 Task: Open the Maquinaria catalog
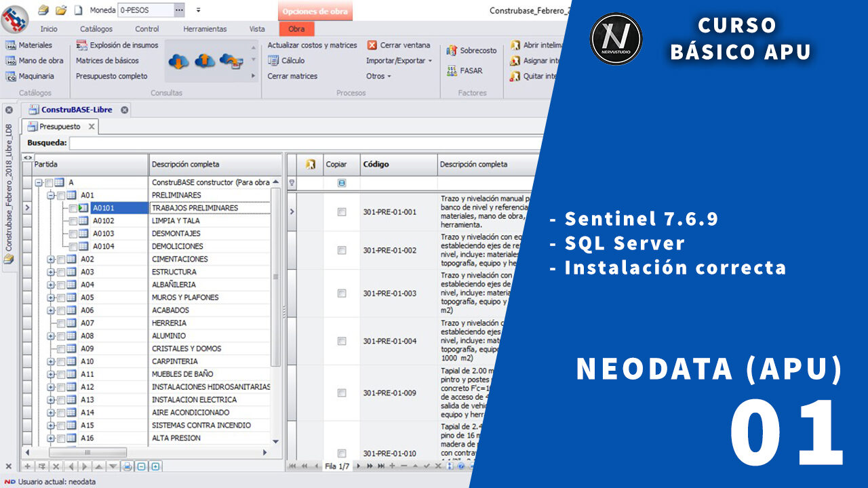pyautogui.click(x=30, y=76)
